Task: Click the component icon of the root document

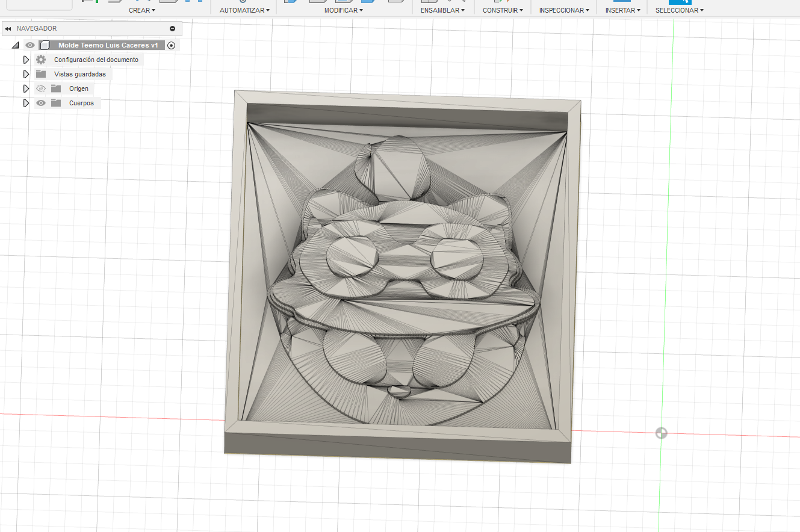Action: (x=45, y=45)
